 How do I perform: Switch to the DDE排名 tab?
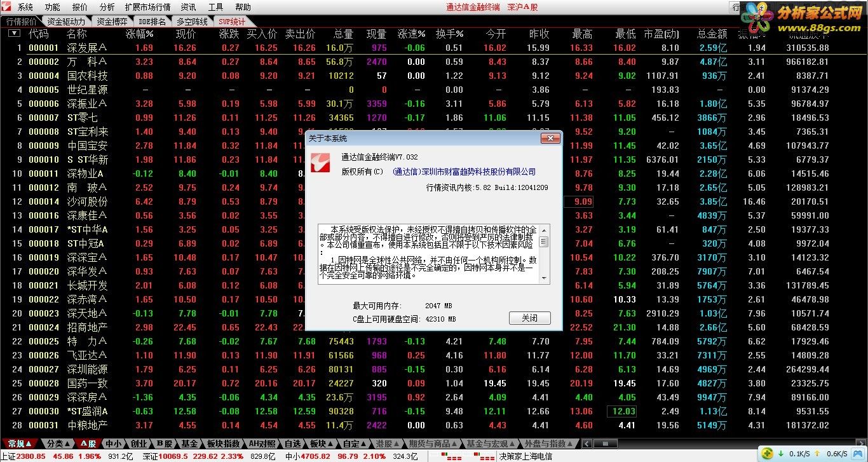click(x=151, y=21)
